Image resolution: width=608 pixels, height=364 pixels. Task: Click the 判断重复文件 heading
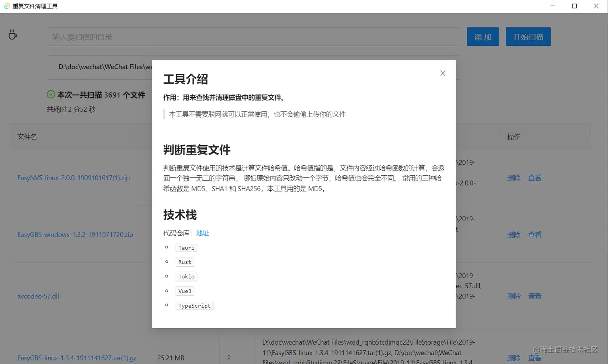click(x=197, y=150)
